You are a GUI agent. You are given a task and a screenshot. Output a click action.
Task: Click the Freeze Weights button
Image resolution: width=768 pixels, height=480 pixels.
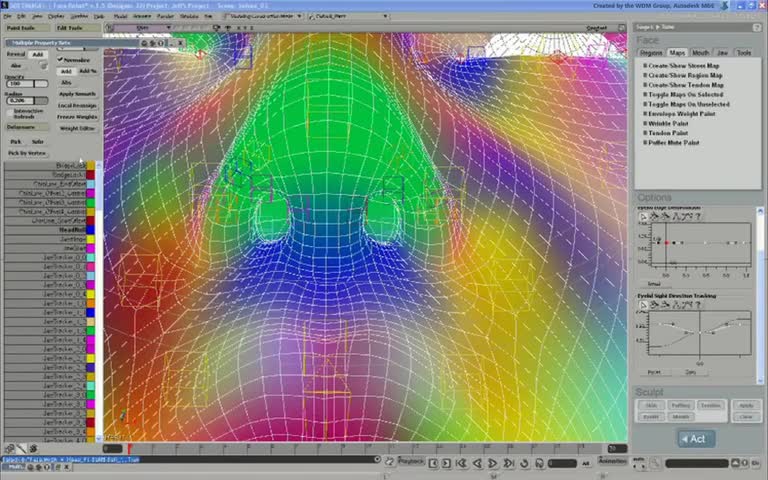point(77,117)
